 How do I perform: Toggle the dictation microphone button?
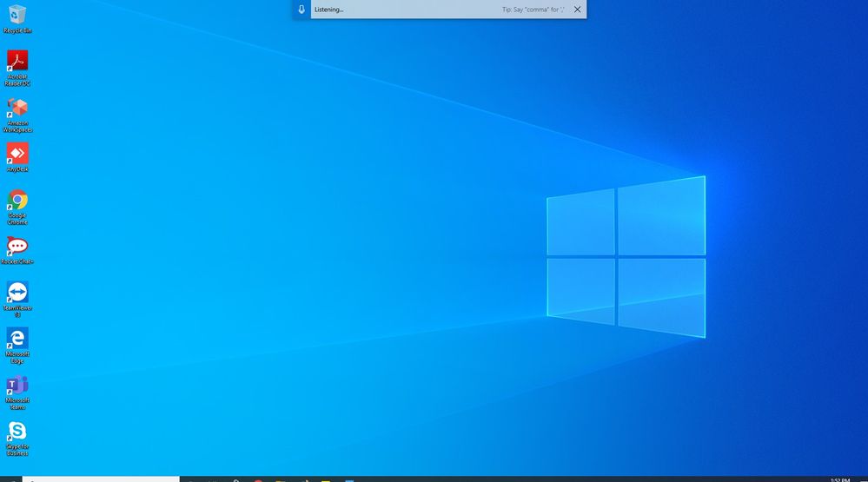tap(301, 10)
